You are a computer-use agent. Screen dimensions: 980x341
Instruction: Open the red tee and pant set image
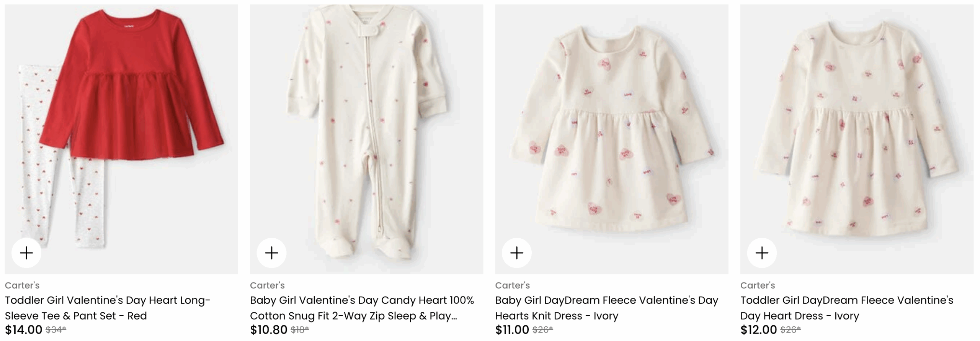pyautogui.click(x=121, y=126)
